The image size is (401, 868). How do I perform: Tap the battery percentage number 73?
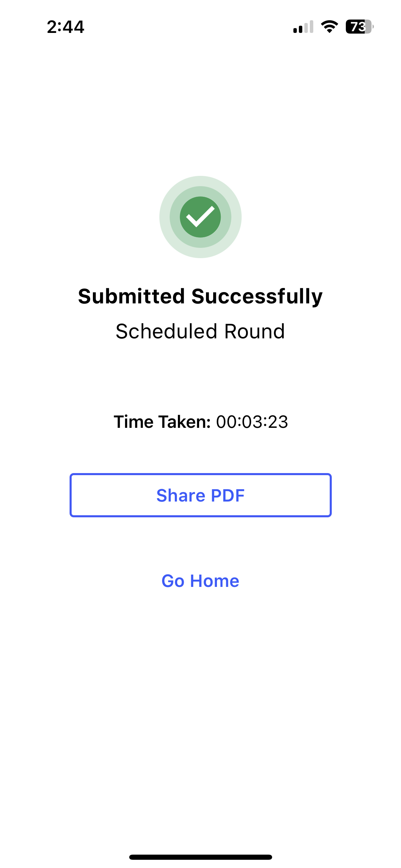tap(358, 27)
